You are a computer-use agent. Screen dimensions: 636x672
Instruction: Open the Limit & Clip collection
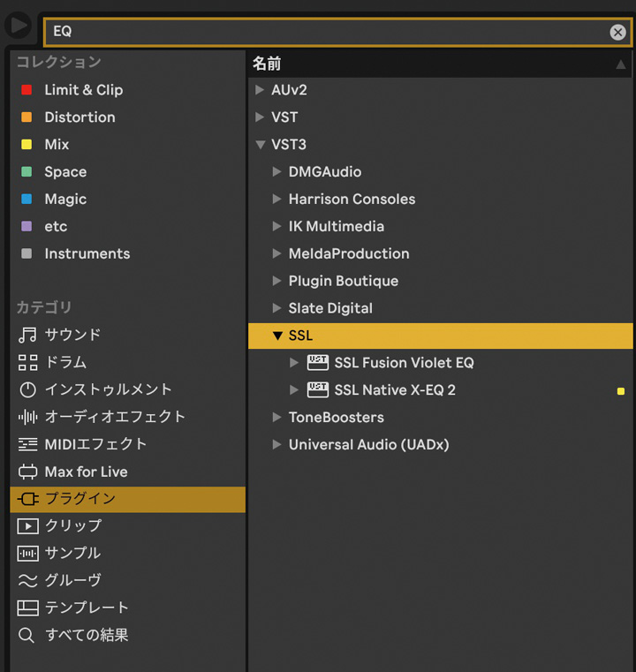coord(84,90)
